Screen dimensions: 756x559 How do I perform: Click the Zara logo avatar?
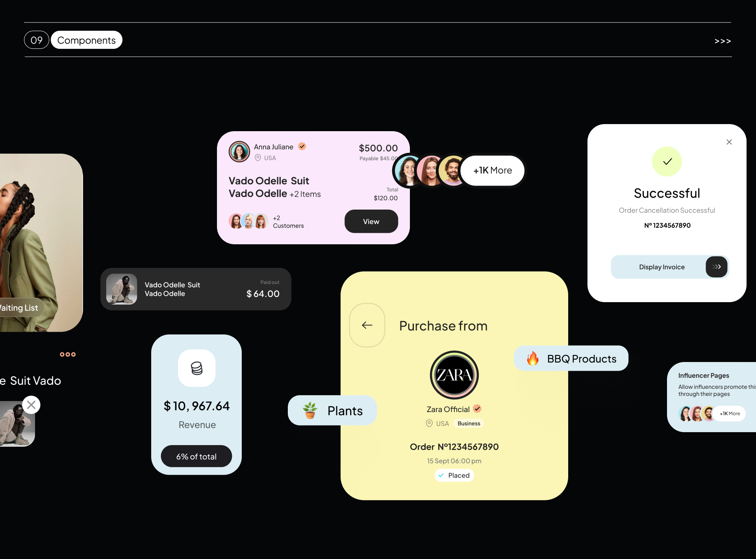click(454, 375)
